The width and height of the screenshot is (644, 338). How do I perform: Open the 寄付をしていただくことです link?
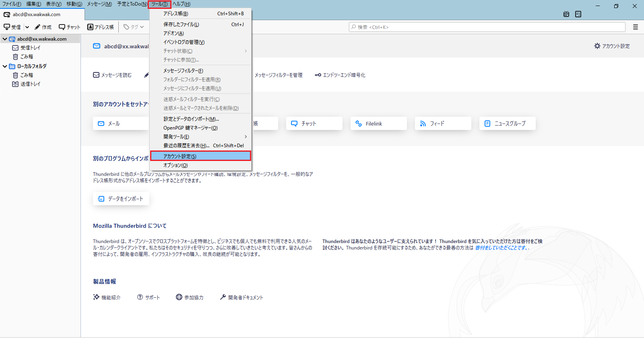[x=501, y=248]
